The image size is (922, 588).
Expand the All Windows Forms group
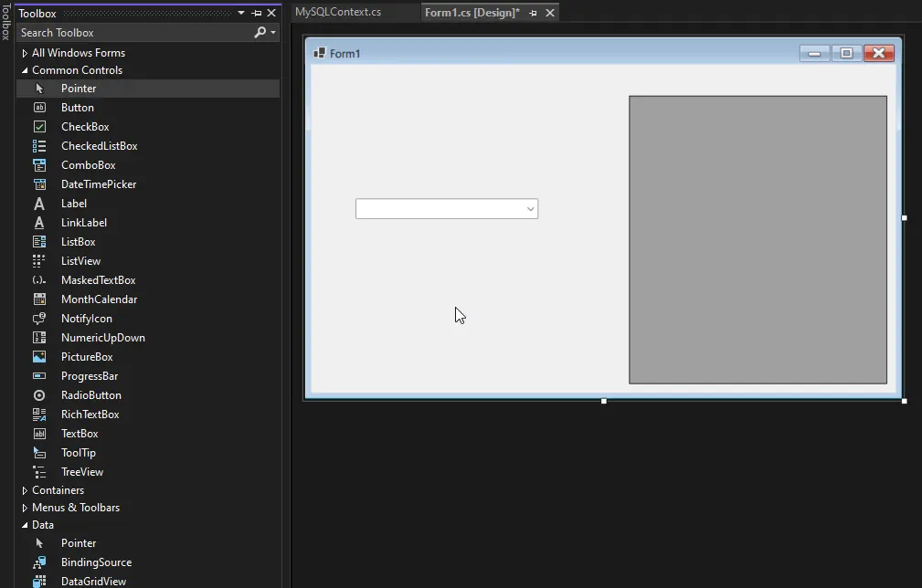(25, 53)
